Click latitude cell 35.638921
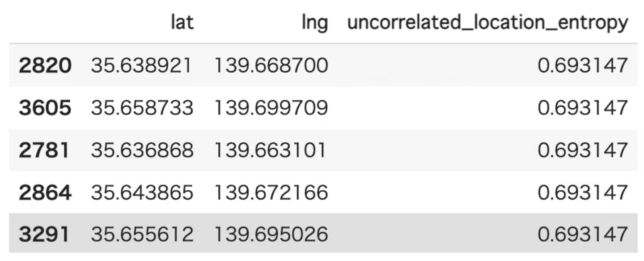Image resolution: width=644 pixels, height=261 pixels. tap(142, 66)
